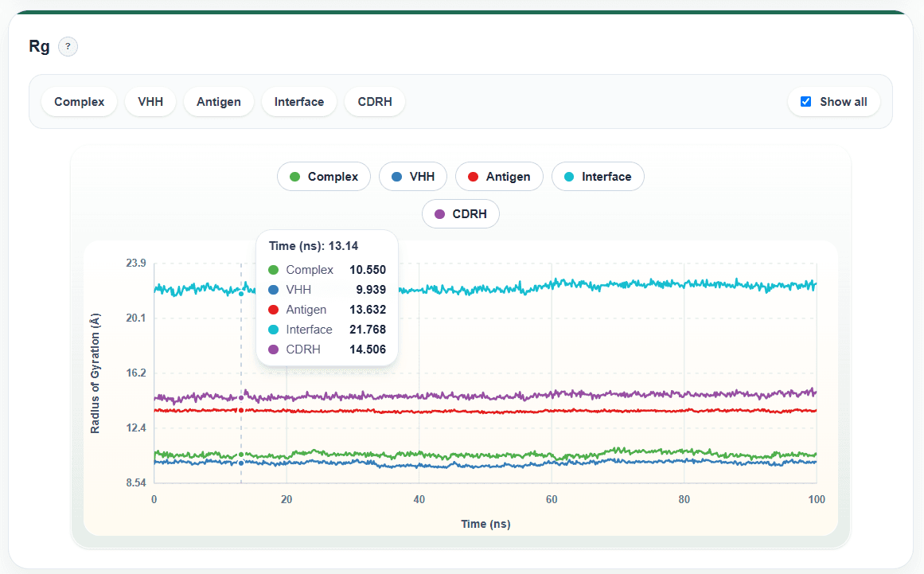This screenshot has height=574, width=924.
Task: Click the 100 x-axis tick label
Action: (x=817, y=500)
